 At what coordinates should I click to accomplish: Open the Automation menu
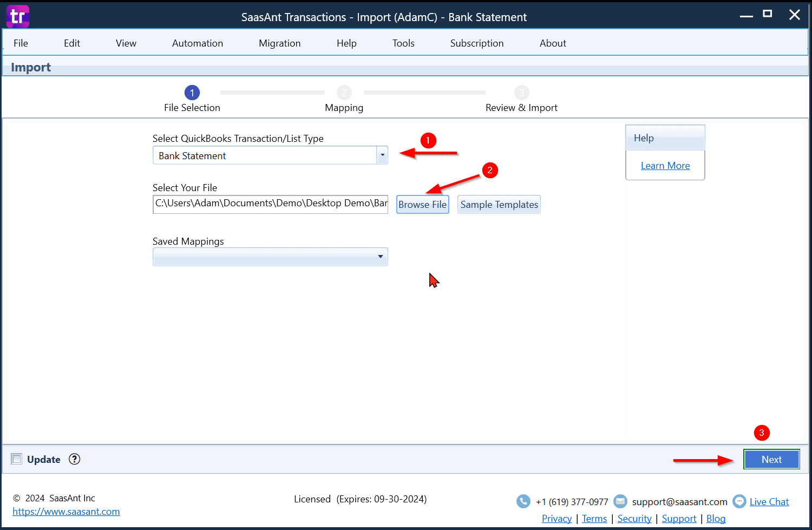[198, 43]
